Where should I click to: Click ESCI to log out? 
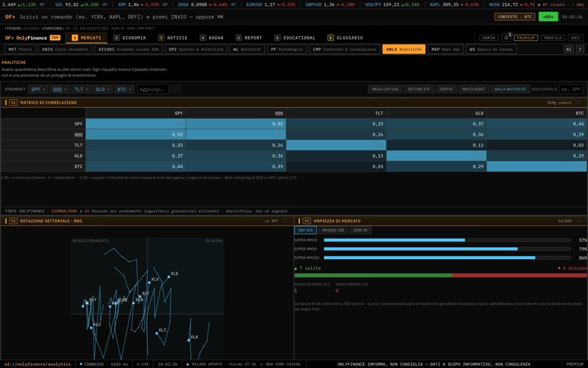(576, 38)
